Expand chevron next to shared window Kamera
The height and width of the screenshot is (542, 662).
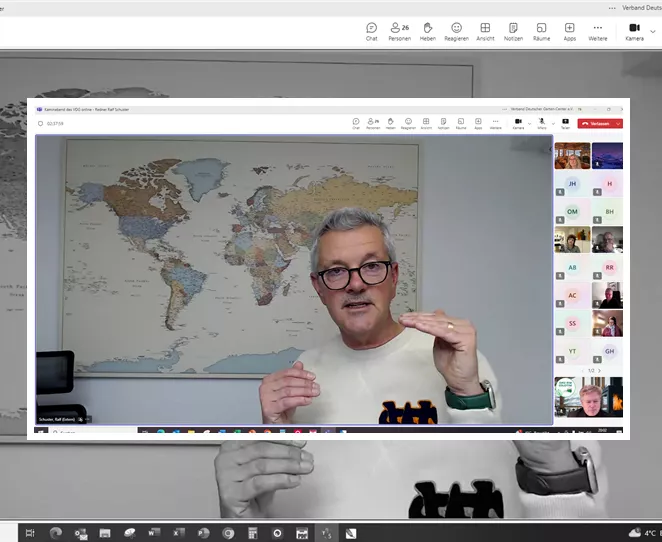click(x=529, y=124)
